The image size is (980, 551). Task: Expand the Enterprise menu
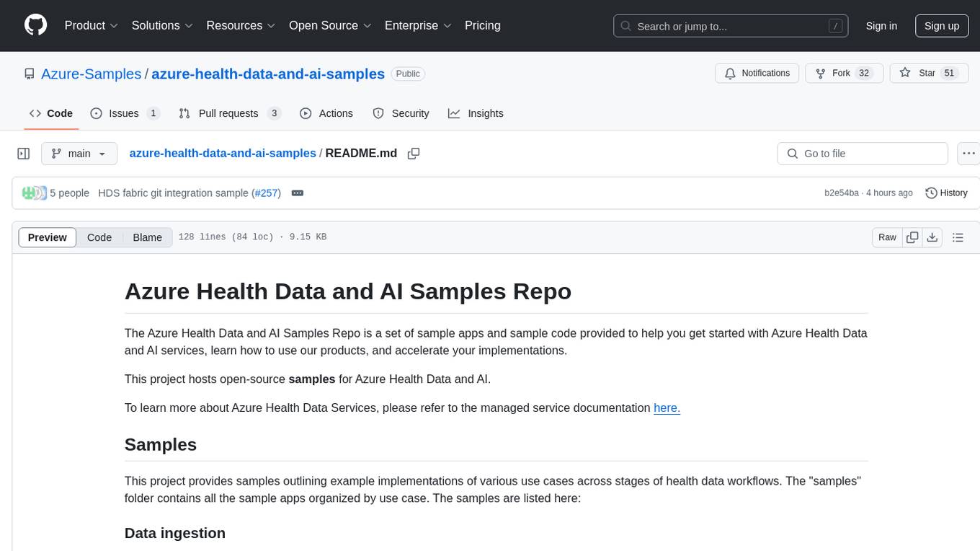[x=418, y=25]
